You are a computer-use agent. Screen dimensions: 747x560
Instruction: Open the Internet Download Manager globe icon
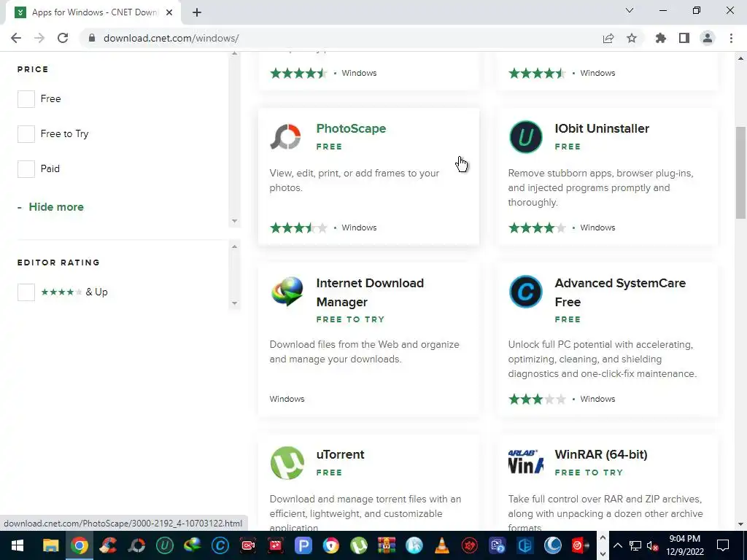tap(287, 292)
